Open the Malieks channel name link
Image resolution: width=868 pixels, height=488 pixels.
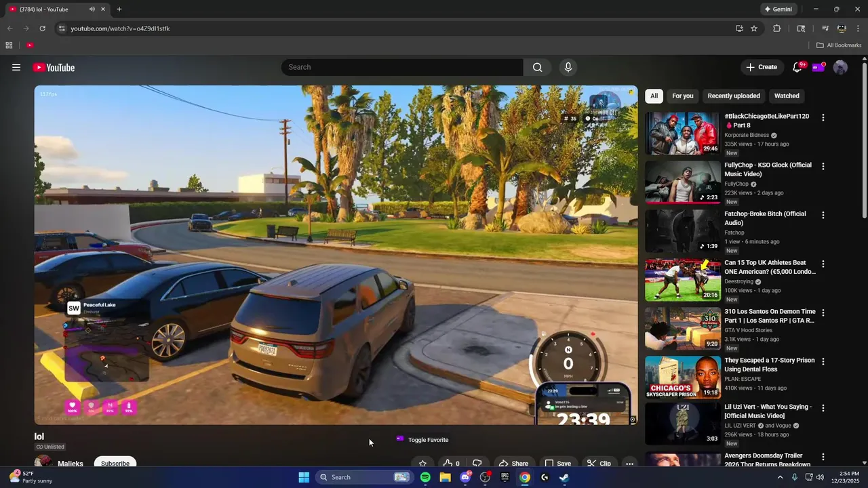71,464
